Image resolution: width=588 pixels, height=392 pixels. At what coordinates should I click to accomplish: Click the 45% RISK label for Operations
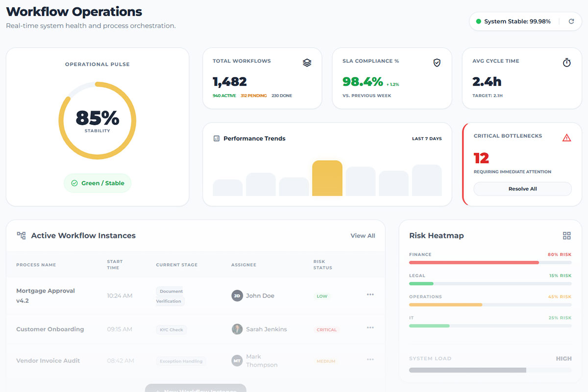pyautogui.click(x=560, y=297)
